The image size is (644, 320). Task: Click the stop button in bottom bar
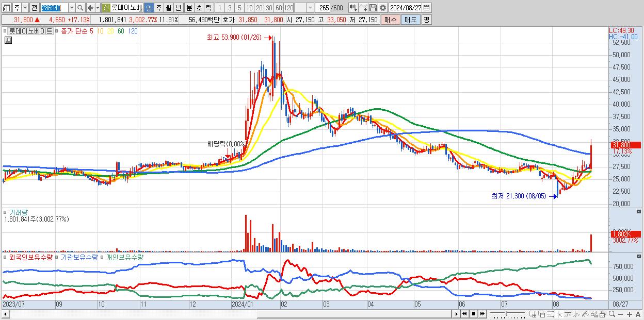pos(474,314)
